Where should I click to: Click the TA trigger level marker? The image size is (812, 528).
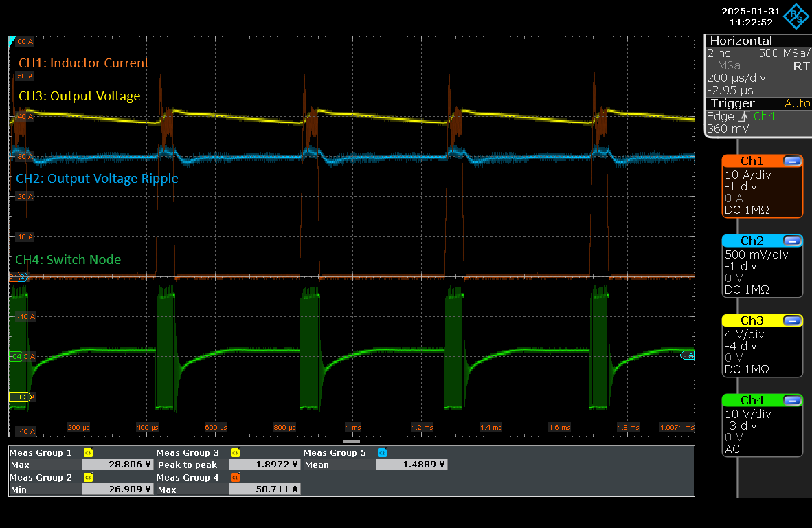(x=687, y=355)
